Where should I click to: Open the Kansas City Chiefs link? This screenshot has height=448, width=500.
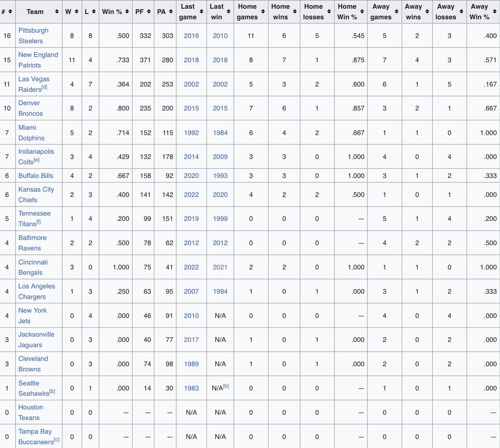point(36,195)
